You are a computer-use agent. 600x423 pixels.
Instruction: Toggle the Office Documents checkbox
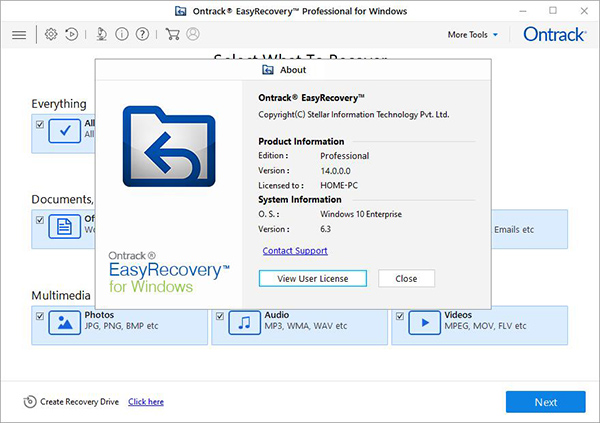[x=40, y=220]
